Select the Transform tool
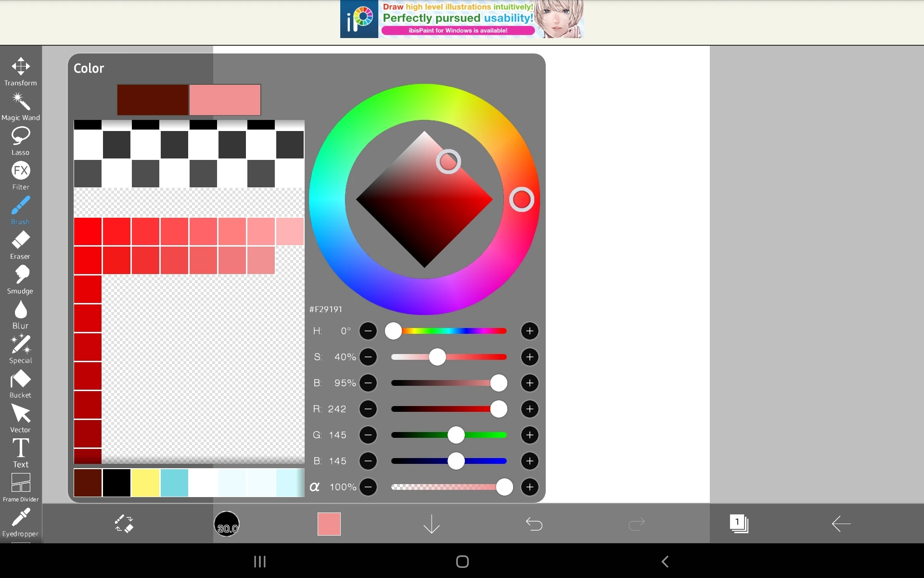This screenshot has width=924, height=578. coord(20,67)
